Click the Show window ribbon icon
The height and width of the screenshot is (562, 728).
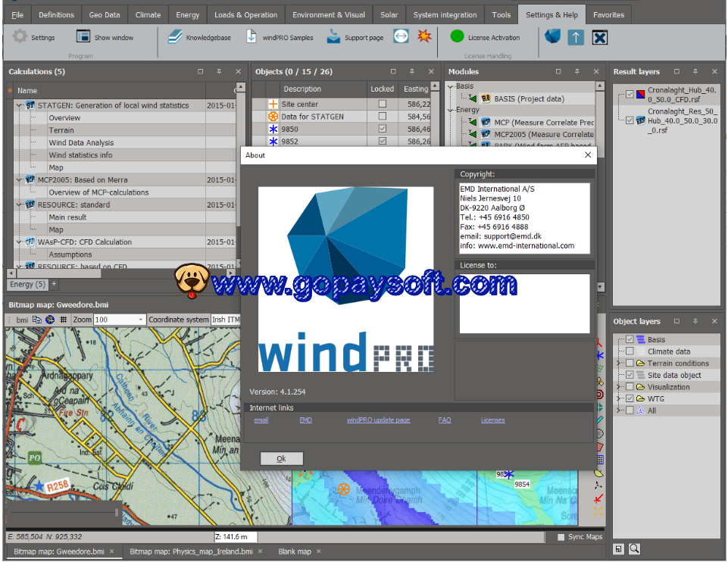click(x=83, y=36)
